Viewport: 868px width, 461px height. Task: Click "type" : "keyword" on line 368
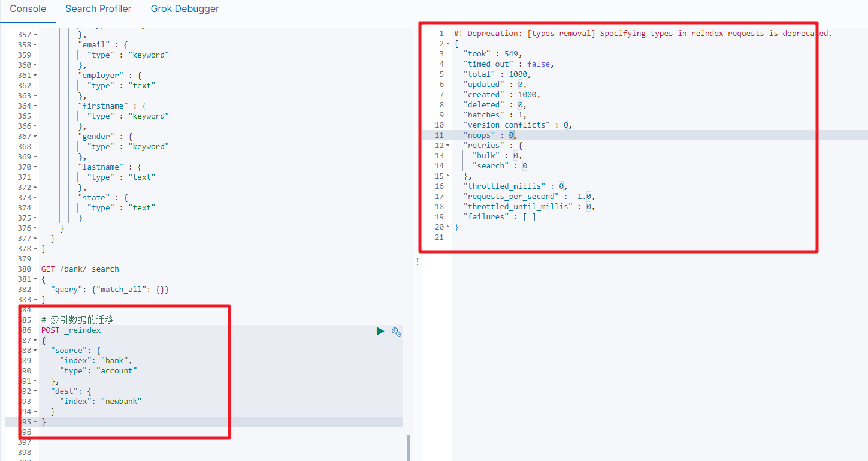pos(128,147)
